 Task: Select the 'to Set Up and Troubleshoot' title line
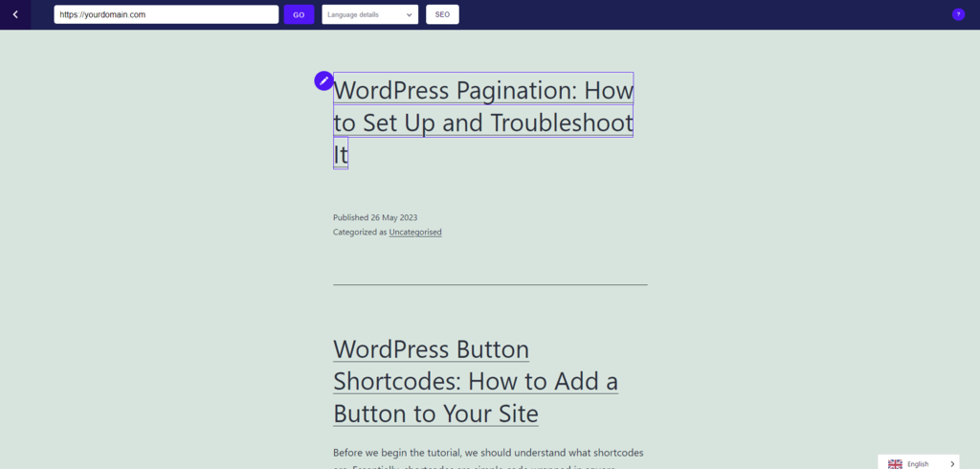click(483, 122)
